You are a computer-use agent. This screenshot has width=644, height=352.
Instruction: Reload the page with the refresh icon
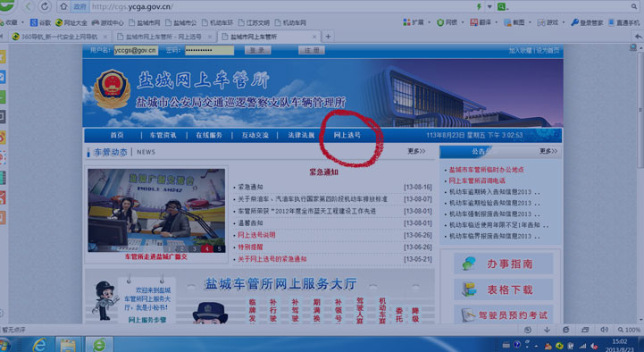[x=45, y=6]
